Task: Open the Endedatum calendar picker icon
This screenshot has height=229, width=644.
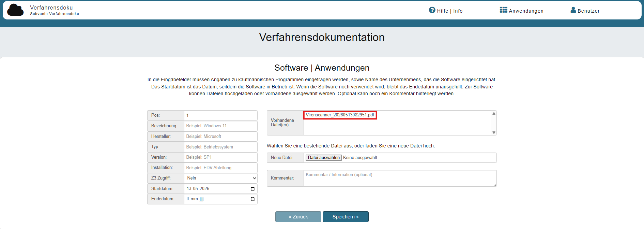Action: coord(252,199)
